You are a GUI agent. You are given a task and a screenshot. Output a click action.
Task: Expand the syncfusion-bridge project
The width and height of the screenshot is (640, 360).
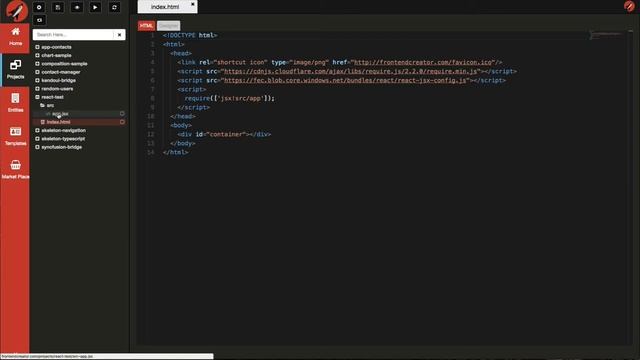pyautogui.click(x=37, y=147)
